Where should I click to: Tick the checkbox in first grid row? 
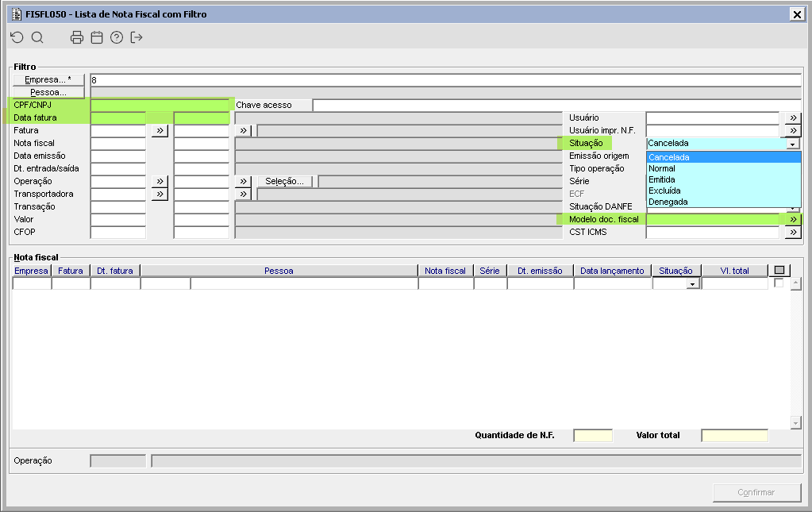point(779,283)
